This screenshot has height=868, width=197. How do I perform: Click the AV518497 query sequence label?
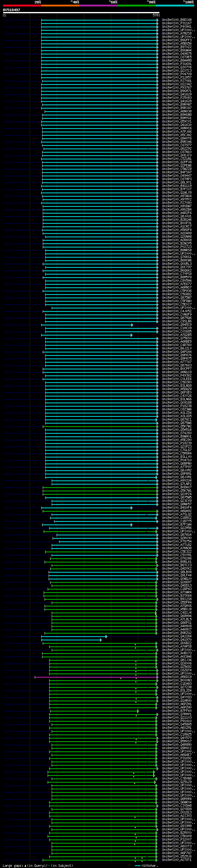pos(11,10)
